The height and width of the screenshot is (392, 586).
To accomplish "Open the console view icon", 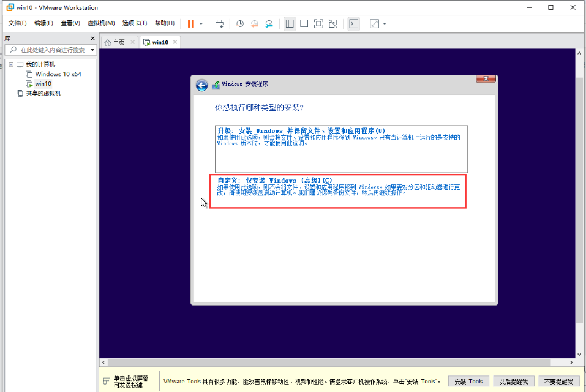I will 353,23.
